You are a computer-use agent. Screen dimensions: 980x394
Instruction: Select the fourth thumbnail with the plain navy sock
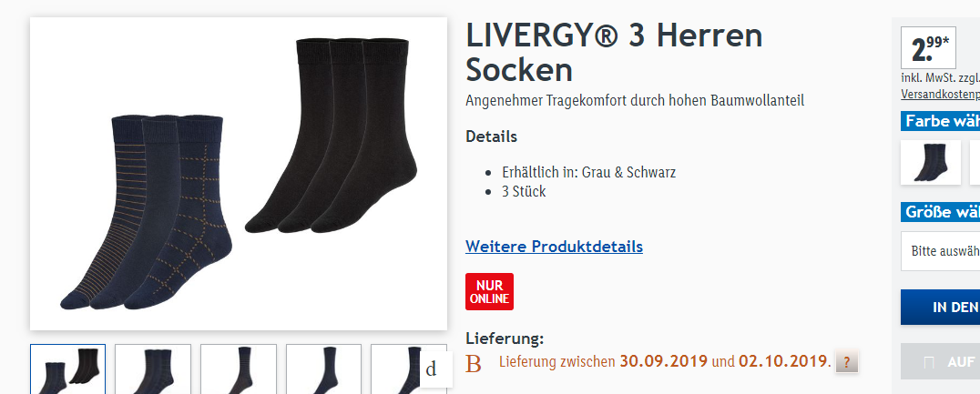[323, 369]
